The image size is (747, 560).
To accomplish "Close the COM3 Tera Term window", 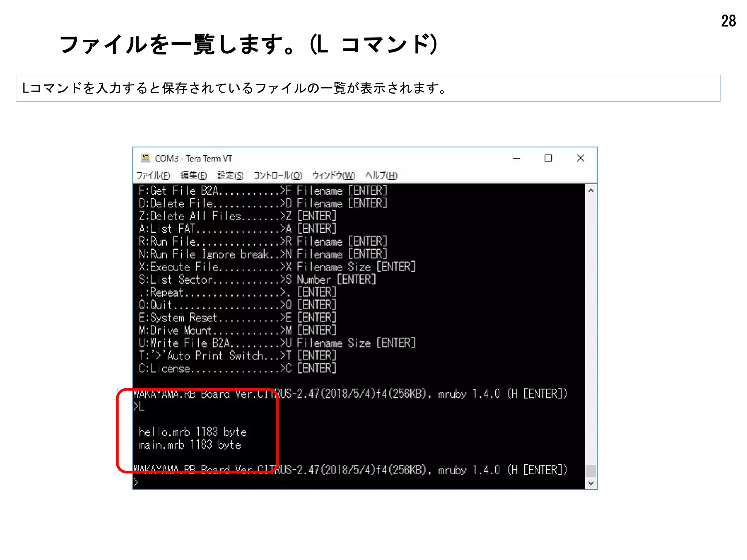I will [580, 158].
